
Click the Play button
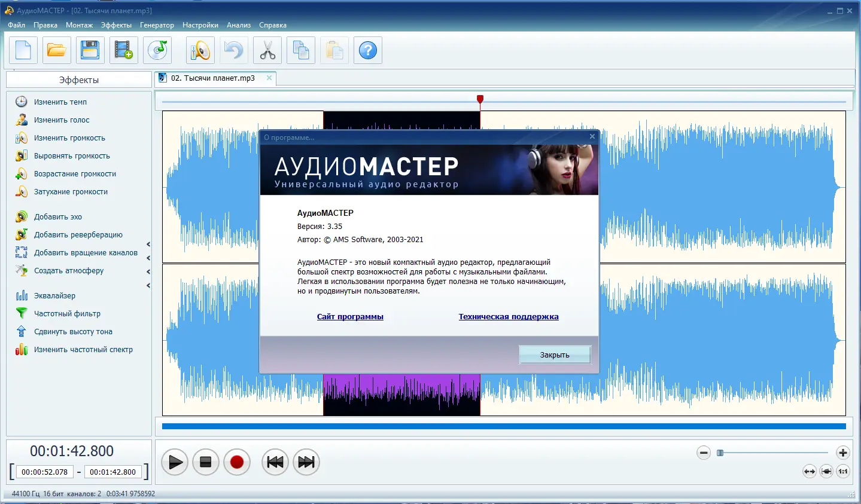pyautogui.click(x=175, y=462)
